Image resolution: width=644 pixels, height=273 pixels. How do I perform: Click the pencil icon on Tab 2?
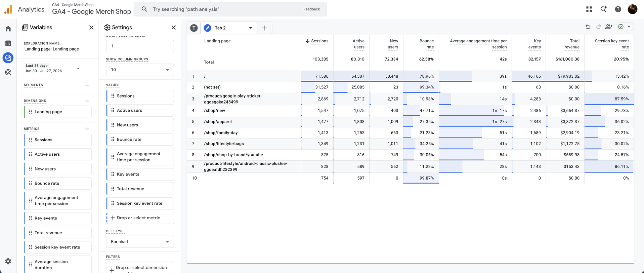[208, 28]
